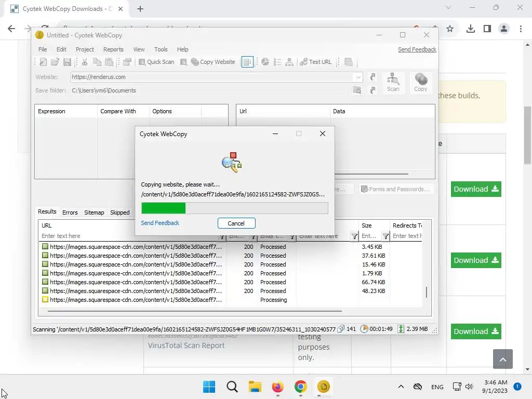Click the arrow icon right of Website field
This screenshot has height=399, width=532.
coord(373,77)
